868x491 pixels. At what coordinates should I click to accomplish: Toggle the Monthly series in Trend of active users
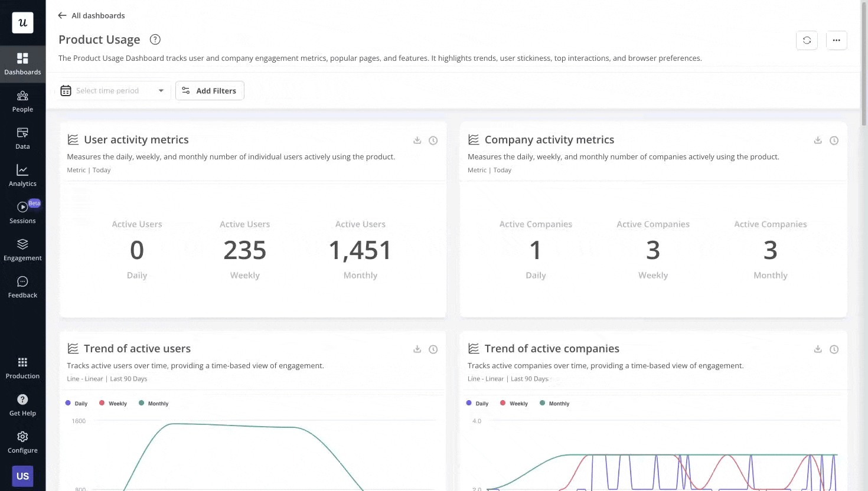click(153, 403)
